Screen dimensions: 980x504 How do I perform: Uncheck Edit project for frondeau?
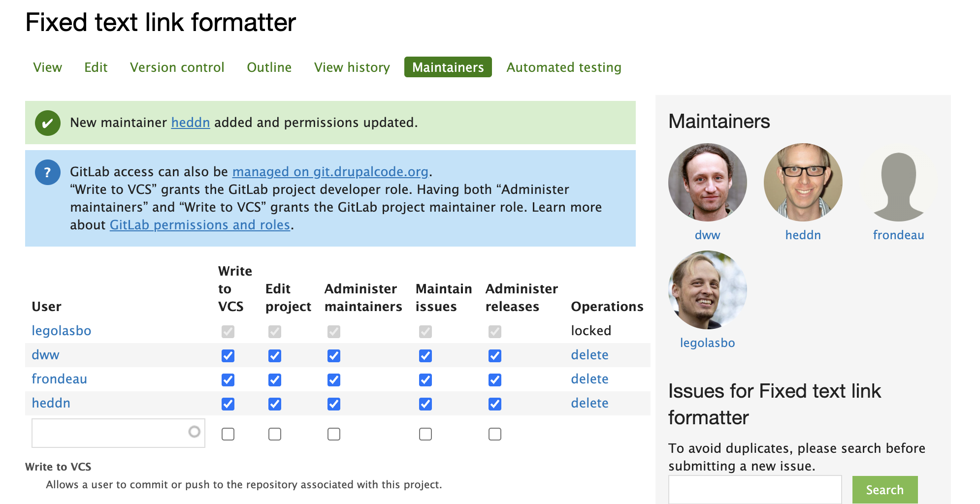coord(274,379)
